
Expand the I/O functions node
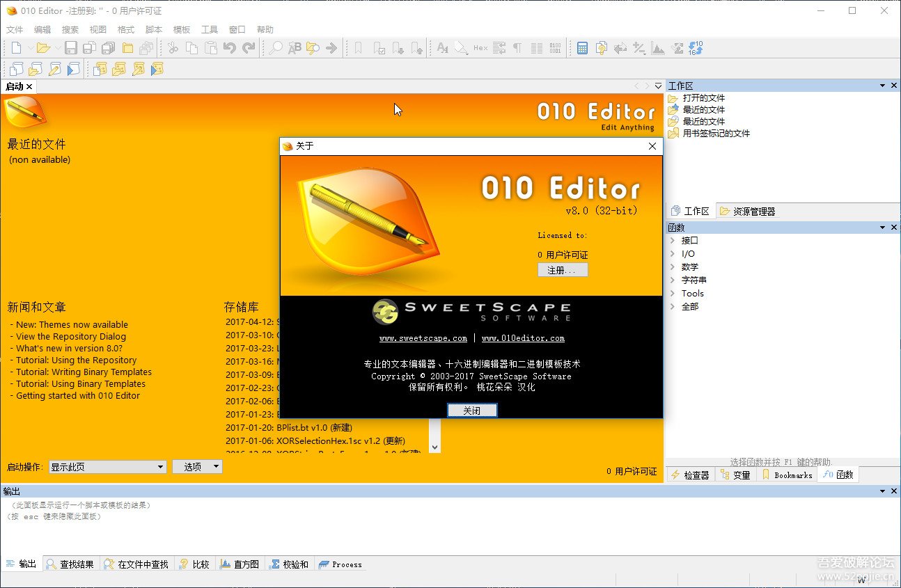tap(673, 254)
